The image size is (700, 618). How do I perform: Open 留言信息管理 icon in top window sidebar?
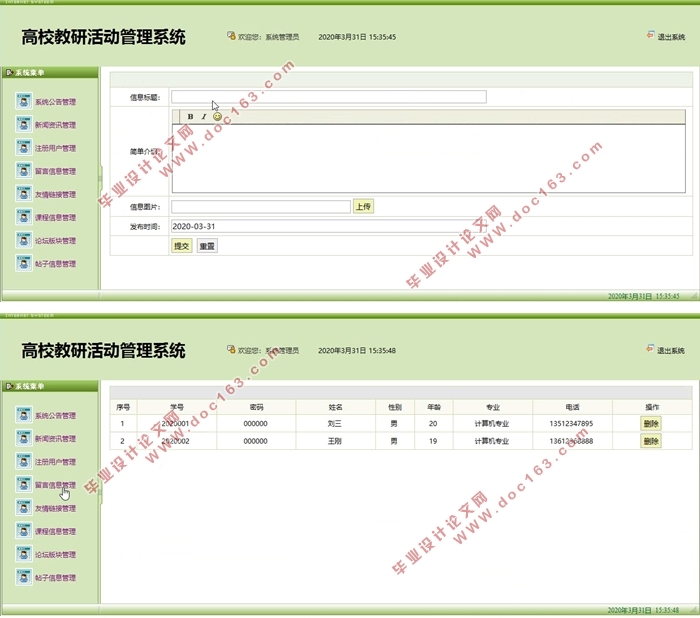coord(24,171)
